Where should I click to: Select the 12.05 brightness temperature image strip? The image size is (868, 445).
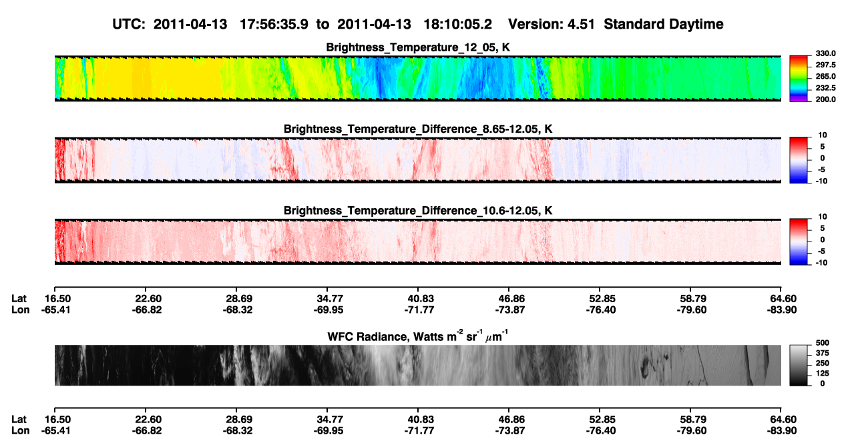(417, 78)
